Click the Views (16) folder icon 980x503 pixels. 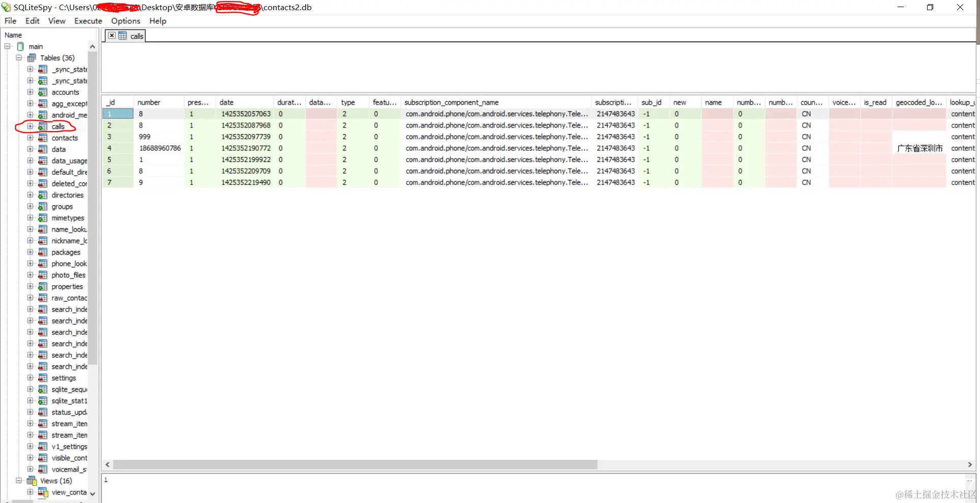coord(32,481)
